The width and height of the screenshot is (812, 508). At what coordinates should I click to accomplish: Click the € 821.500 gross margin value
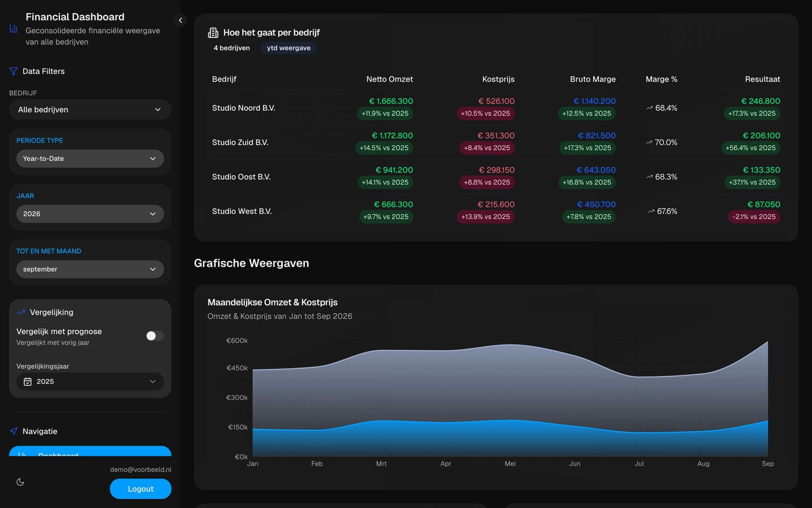pos(597,135)
